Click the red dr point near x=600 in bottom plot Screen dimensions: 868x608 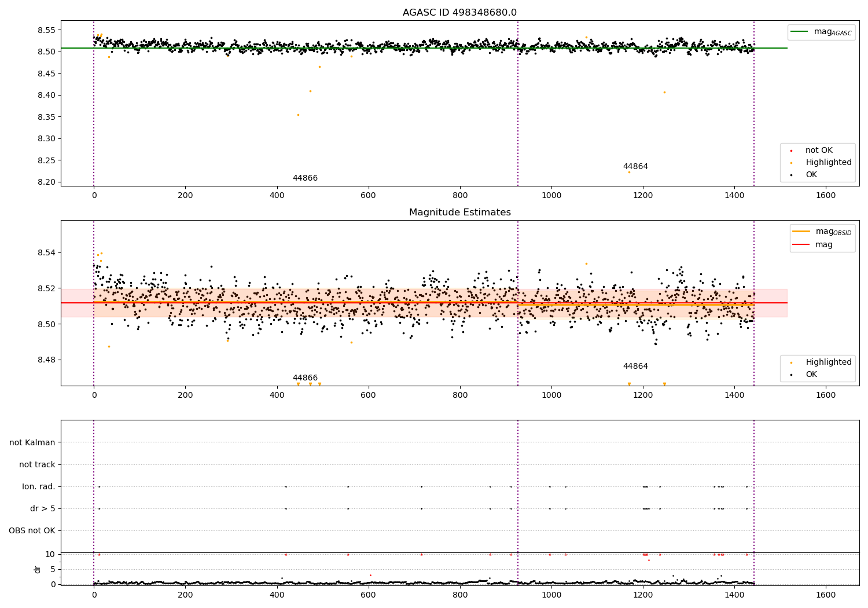tap(370, 575)
